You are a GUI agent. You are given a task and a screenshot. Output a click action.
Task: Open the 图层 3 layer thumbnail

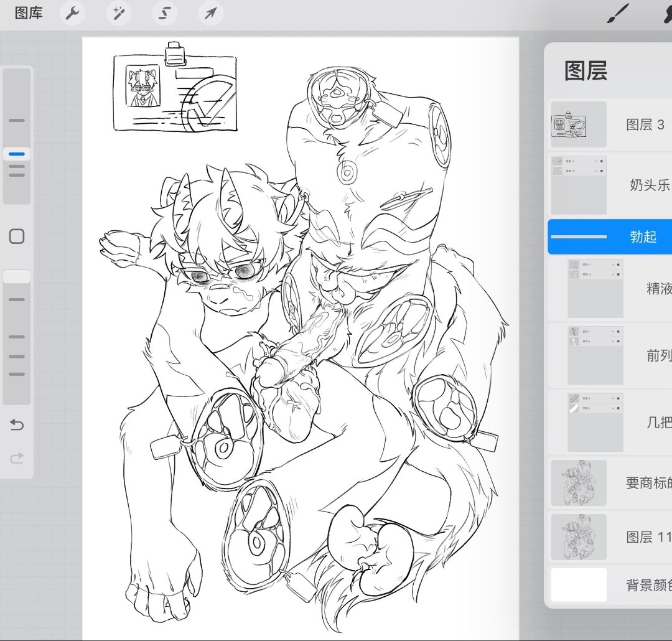point(579,124)
